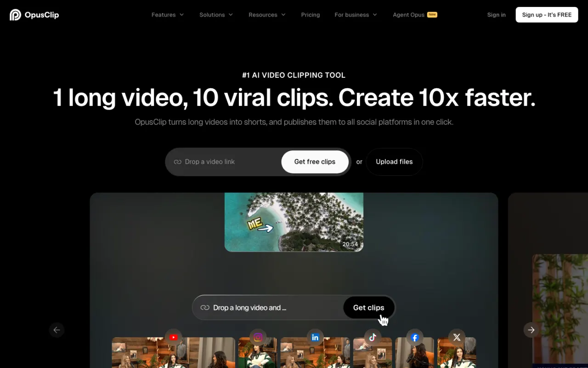Click the Instagram icon badge
This screenshot has height=368, width=588.
click(258, 337)
